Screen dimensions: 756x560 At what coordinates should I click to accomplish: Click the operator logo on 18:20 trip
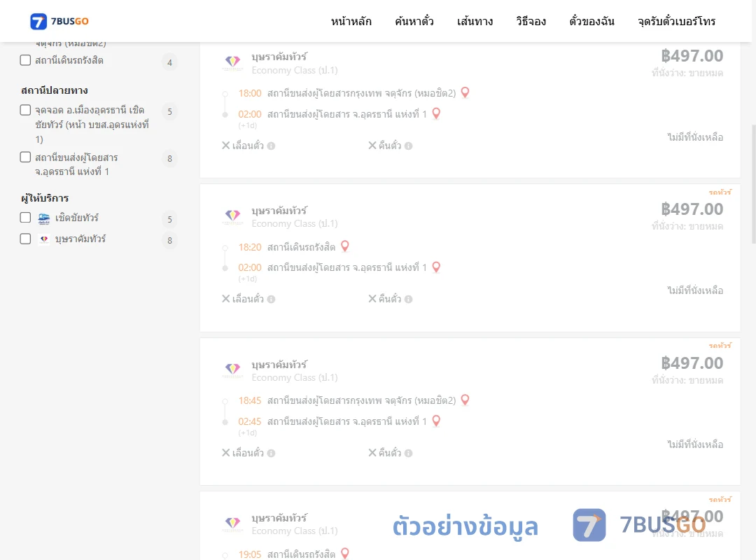click(x=233, y=216)
